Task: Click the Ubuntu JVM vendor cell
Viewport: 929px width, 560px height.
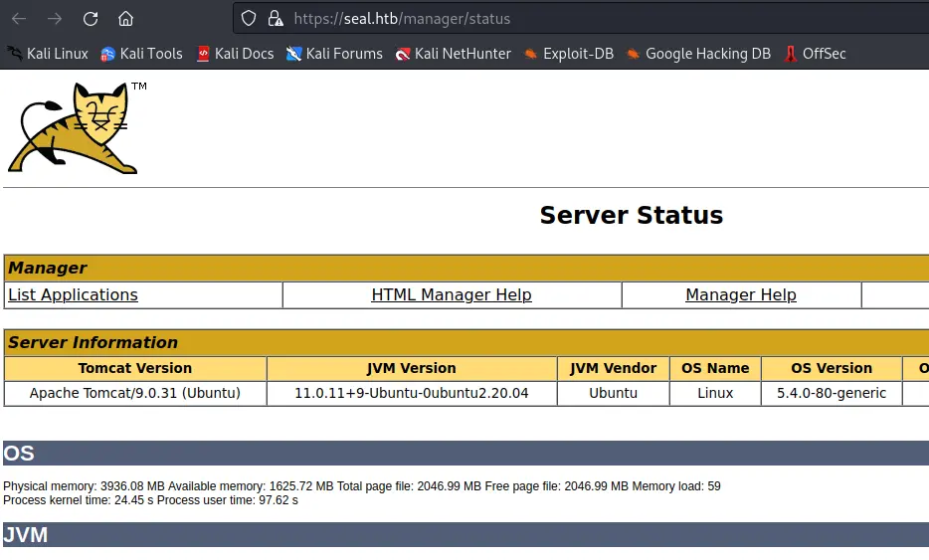Action: 614,394
